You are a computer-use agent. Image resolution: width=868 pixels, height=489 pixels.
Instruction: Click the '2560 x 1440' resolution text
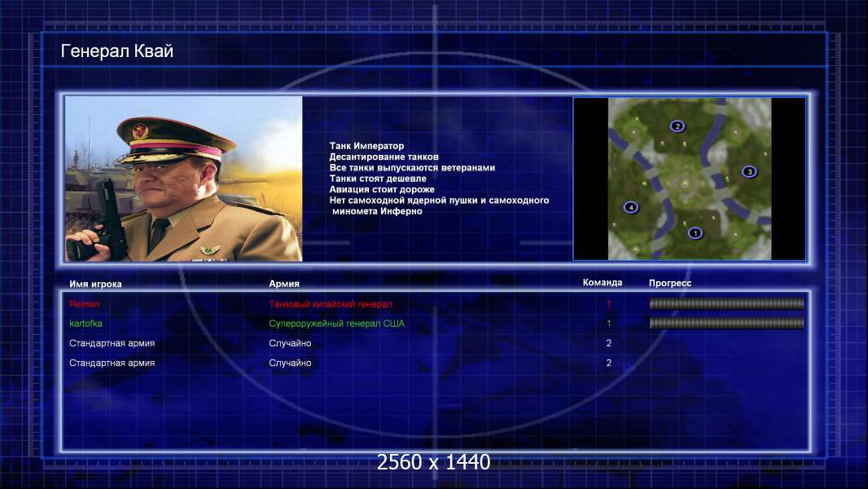coord(433,462)
